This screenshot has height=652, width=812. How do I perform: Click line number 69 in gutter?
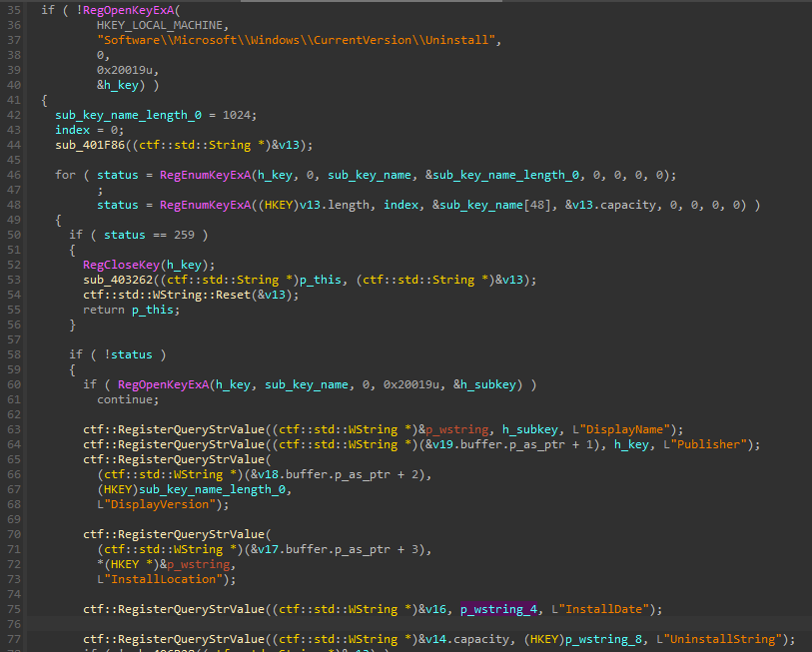coord(14,519)
